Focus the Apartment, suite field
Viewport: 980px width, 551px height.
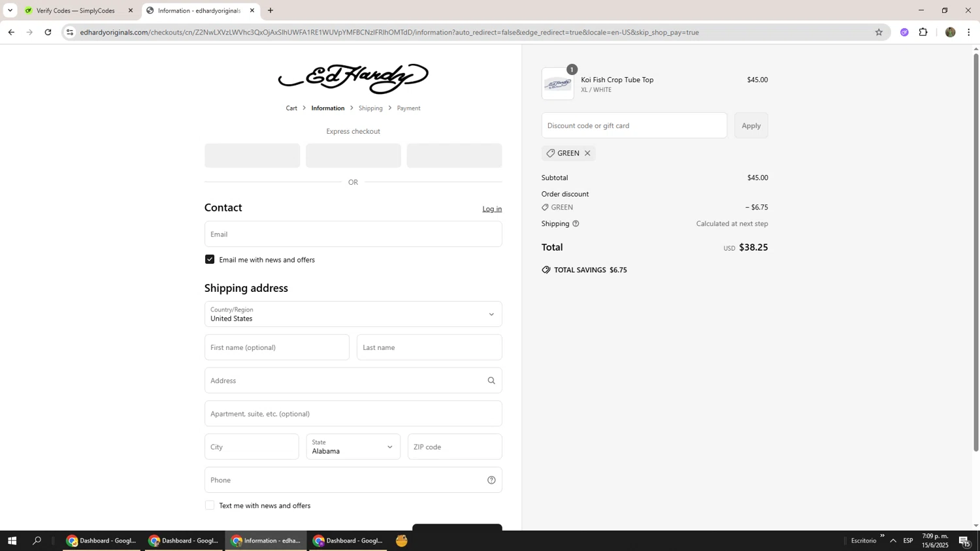(353, 414)
